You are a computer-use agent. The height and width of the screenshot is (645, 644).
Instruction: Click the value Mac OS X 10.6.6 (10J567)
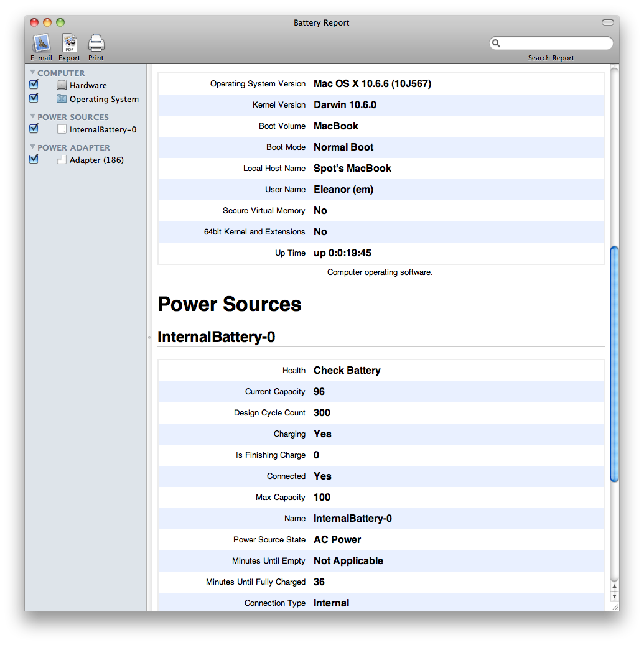click(373, 84)
